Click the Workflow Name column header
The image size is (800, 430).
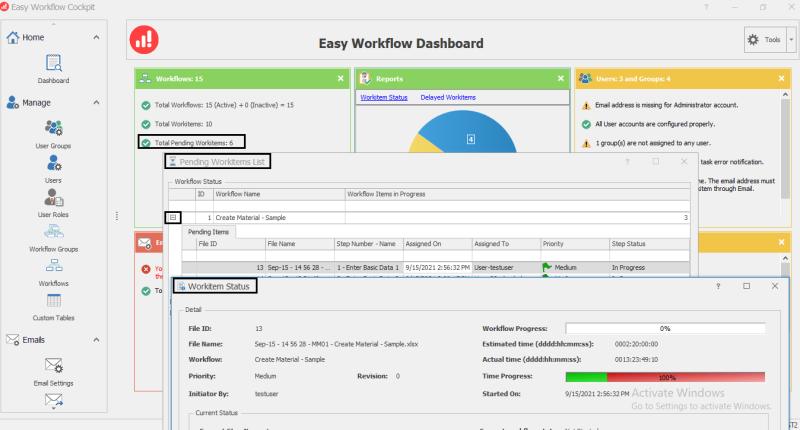click(x=238, y=193)
